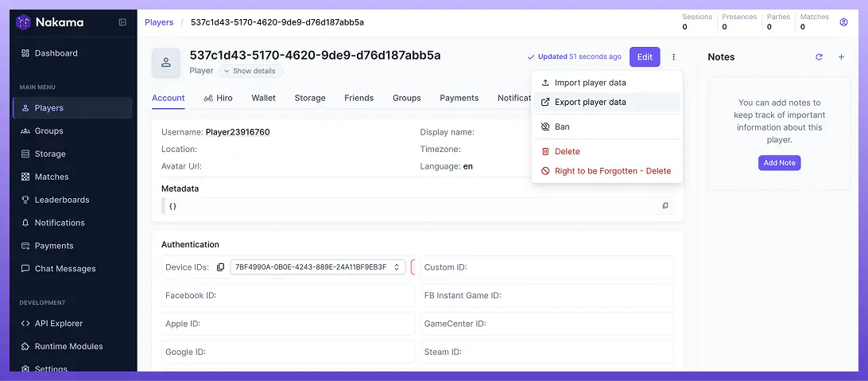Image resolution: width=868 pixels, height=381 pixels.
Task: Copy the Device IDs icon
Action: coord(220,267)
